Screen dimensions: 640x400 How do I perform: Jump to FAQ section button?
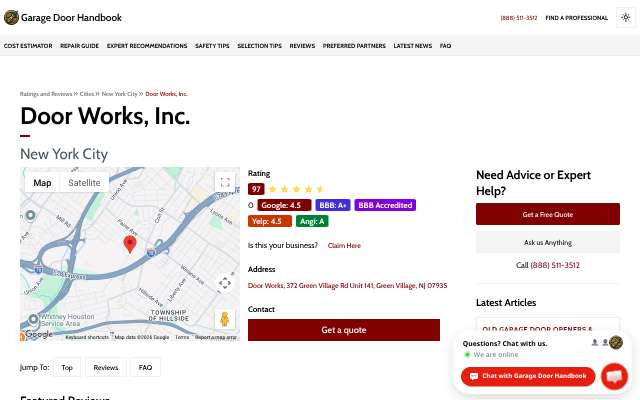click(145, 367)
